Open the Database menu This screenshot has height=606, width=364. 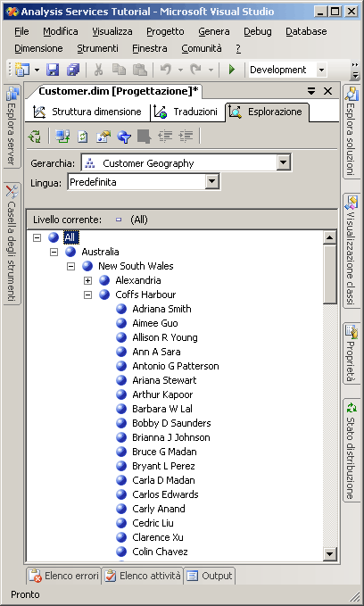click(306, 31)
